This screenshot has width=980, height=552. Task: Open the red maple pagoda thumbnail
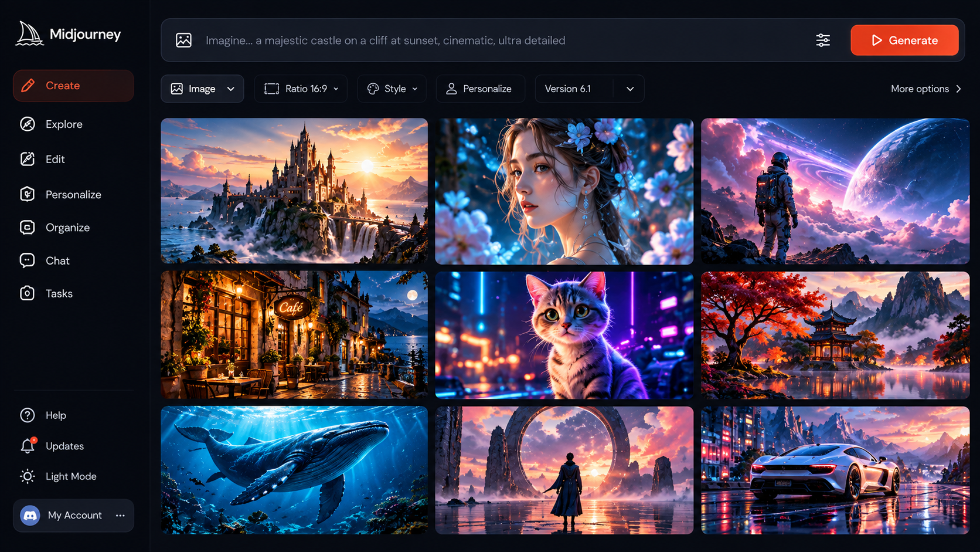[x=835, y=335]
